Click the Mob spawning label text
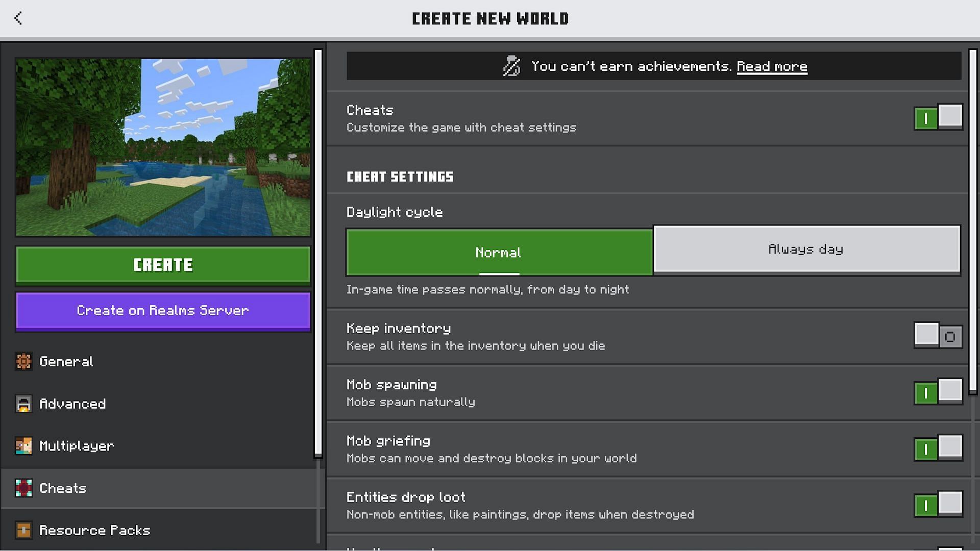980x551 pixels. (391, 385)
